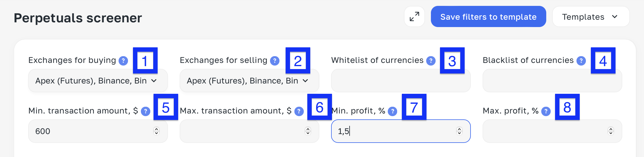
Task: Click the Whitelist of currencies input field
Action: click(x=401, y=81)
